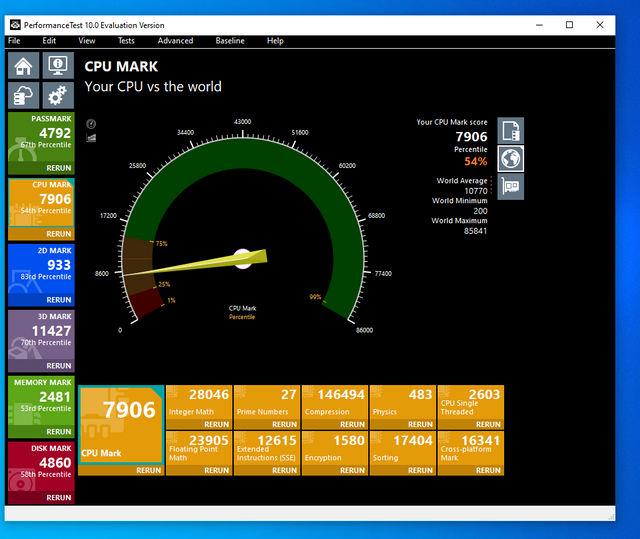Click the World Average 10770 value
Screen dimensions: 640x539
(476, 191)
